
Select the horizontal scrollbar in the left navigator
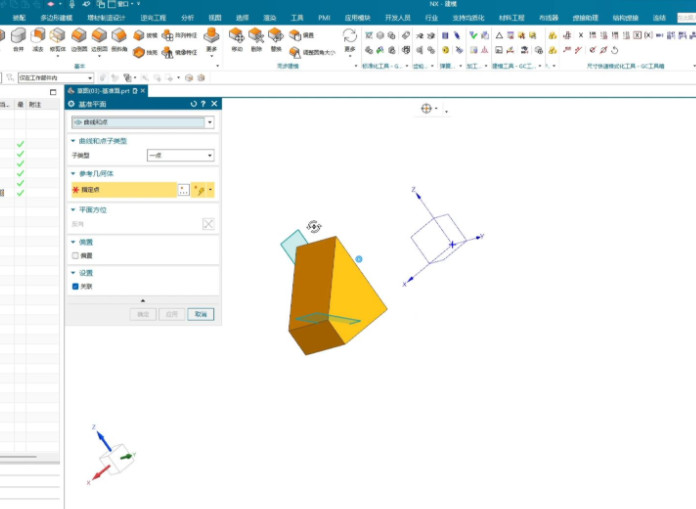[x=18, y=456]
